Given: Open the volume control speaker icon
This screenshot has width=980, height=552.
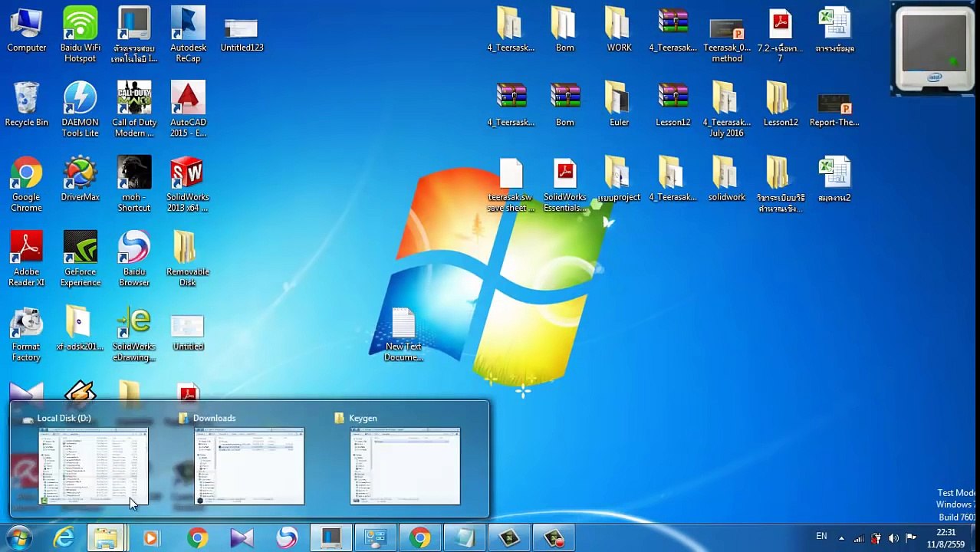Looking at the screenshot, I should 893,538.
